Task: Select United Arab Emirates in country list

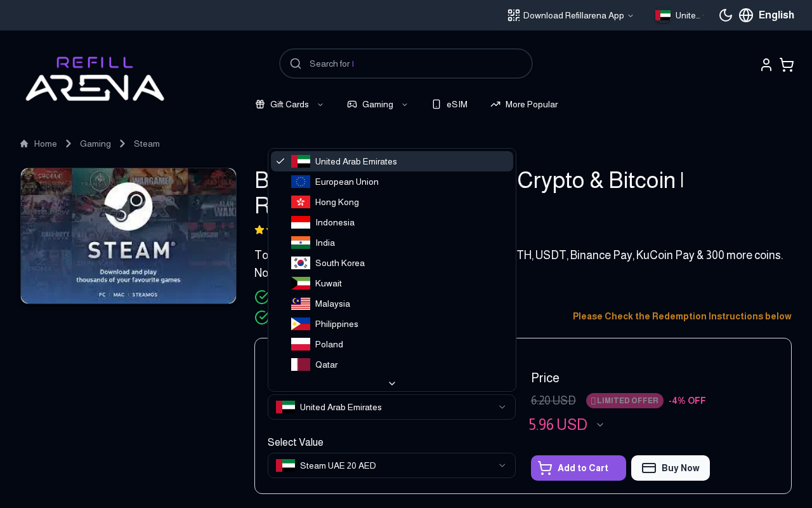Action: click(392, 161)
